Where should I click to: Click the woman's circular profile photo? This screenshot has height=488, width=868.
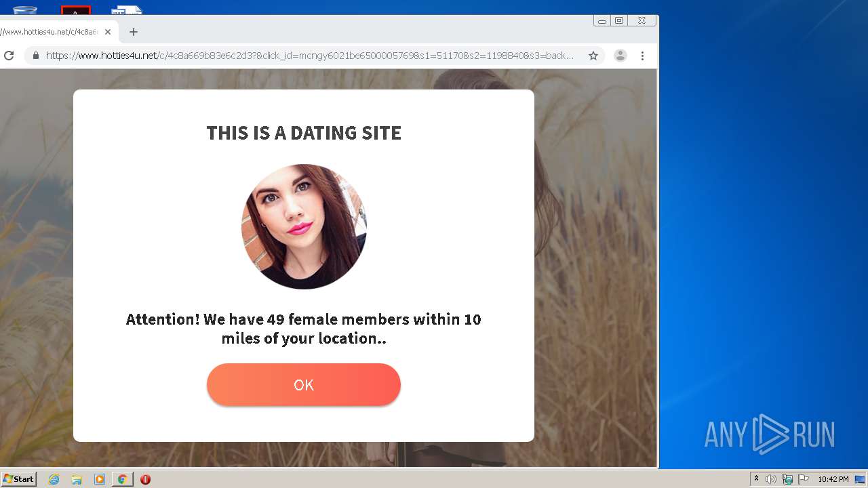[304, 226]
